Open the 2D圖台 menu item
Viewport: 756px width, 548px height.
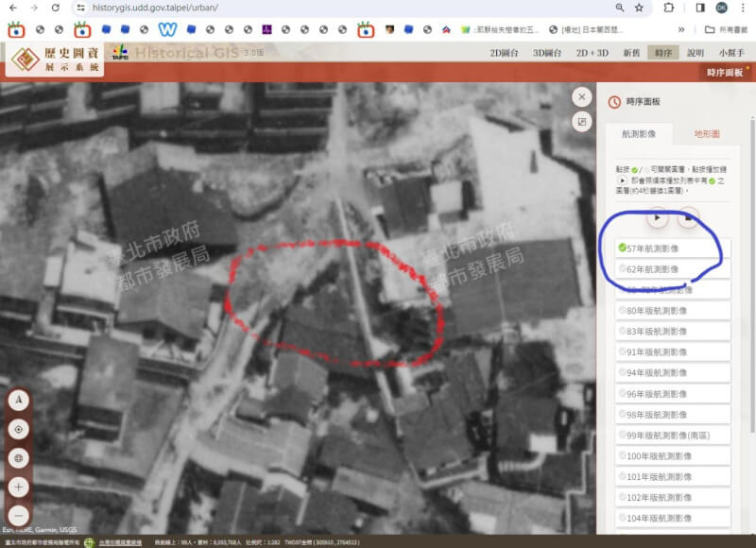504,53
